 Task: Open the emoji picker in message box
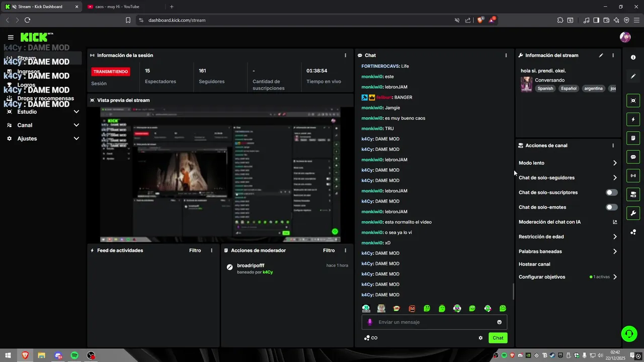(x=500, y=322)
